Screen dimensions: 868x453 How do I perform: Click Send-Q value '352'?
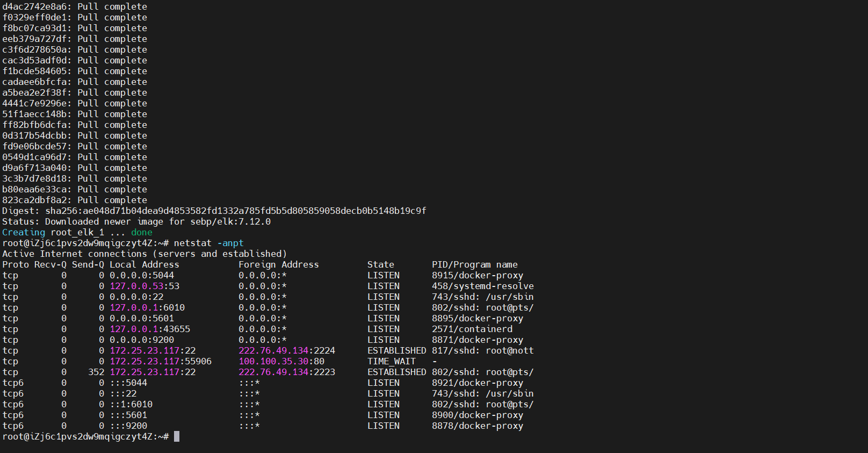96,372
